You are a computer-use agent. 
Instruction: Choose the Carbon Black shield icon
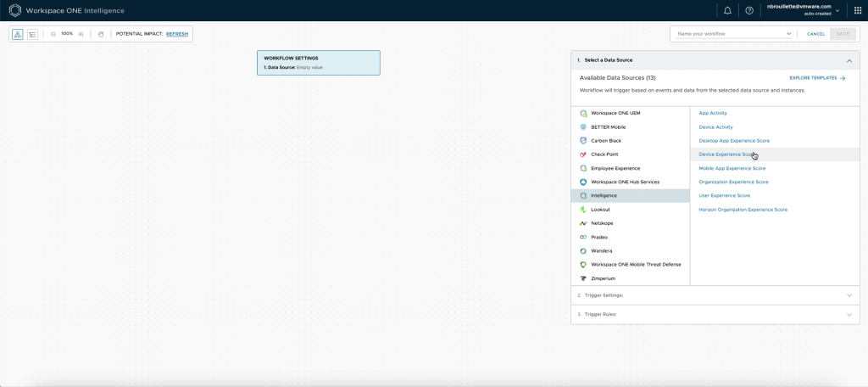click(583, 141)
